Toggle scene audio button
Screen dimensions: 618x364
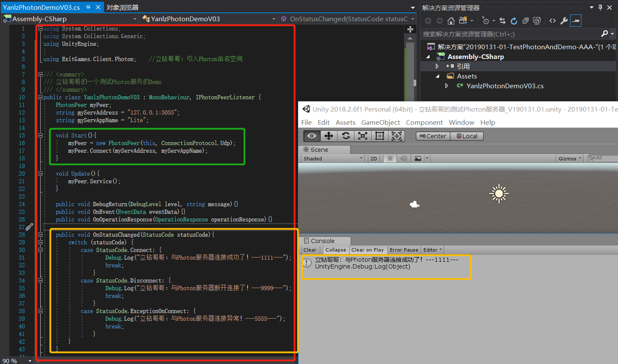404,158
